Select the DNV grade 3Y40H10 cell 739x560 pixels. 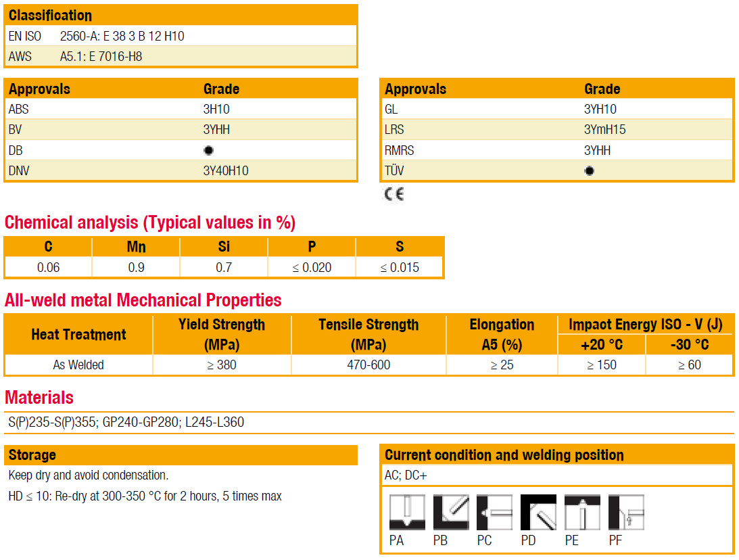pos(226,171)
